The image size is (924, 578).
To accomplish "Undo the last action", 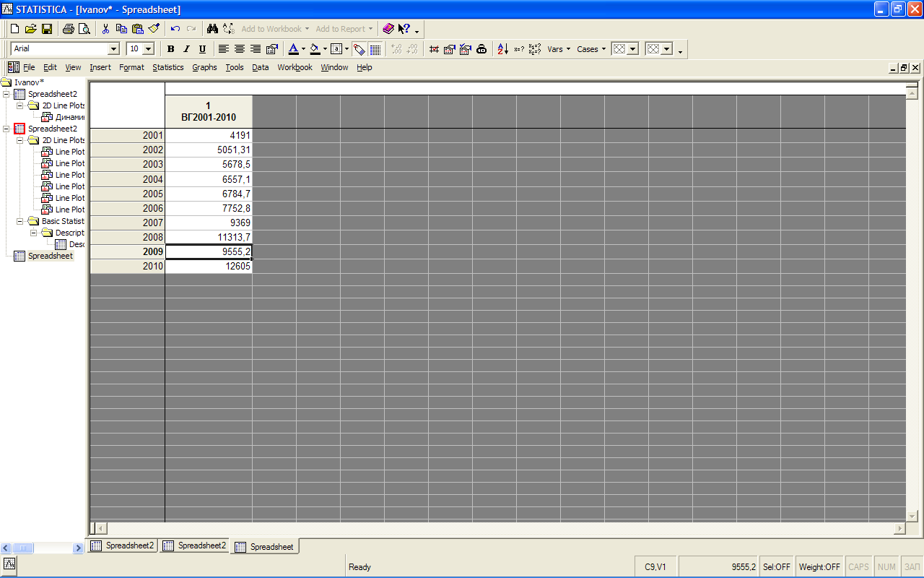I will (175, 29).
